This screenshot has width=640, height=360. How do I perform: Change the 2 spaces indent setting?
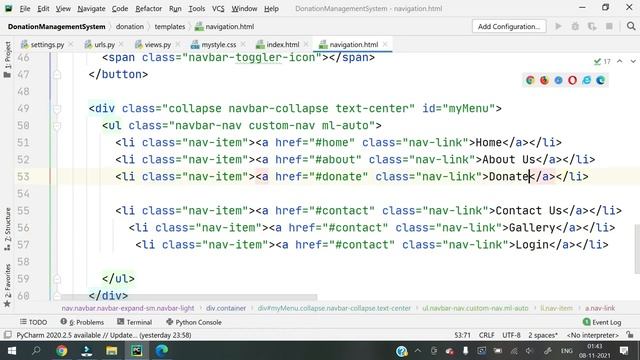point(543,335)
